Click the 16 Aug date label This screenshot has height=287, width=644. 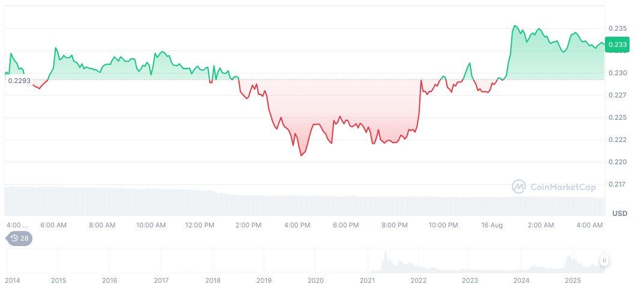(492, 225)
